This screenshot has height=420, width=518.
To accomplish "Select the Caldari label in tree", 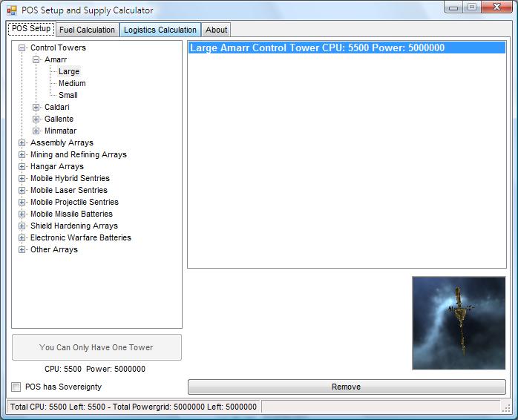I will click(57, 107).
